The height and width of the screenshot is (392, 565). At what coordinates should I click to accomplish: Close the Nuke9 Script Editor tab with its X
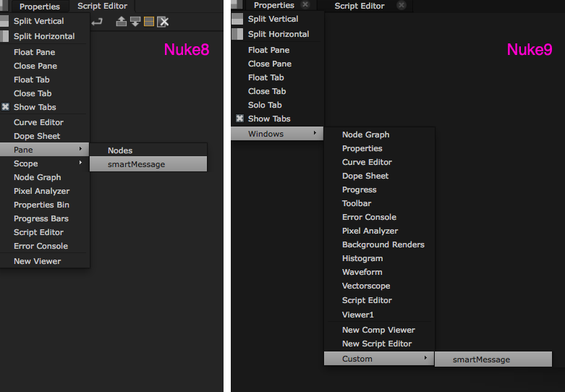point(402,5)
